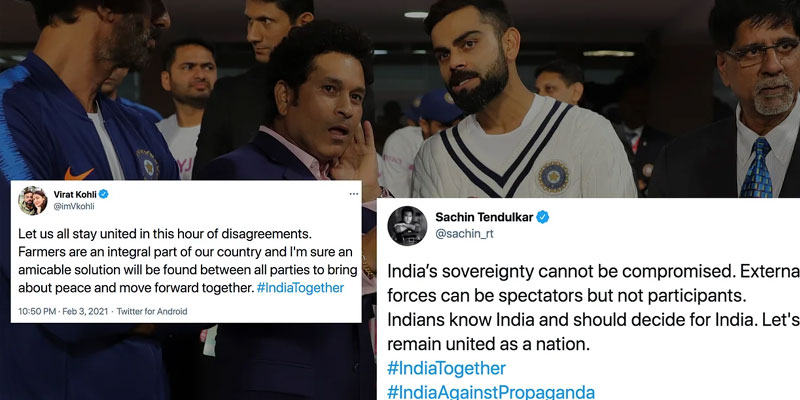This screenshot has width=800, height=400.
Task: Click the Twitter for Android source label
Action: [x=152, y=311]
